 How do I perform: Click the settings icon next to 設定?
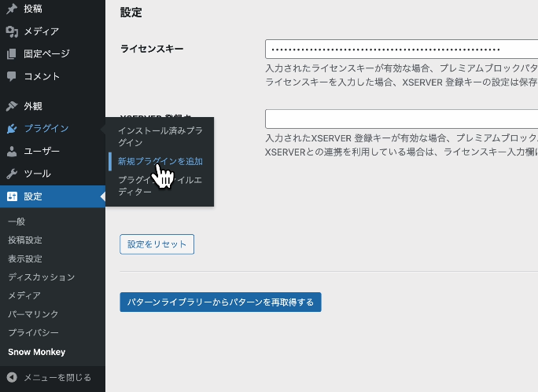tap(12, 196)
